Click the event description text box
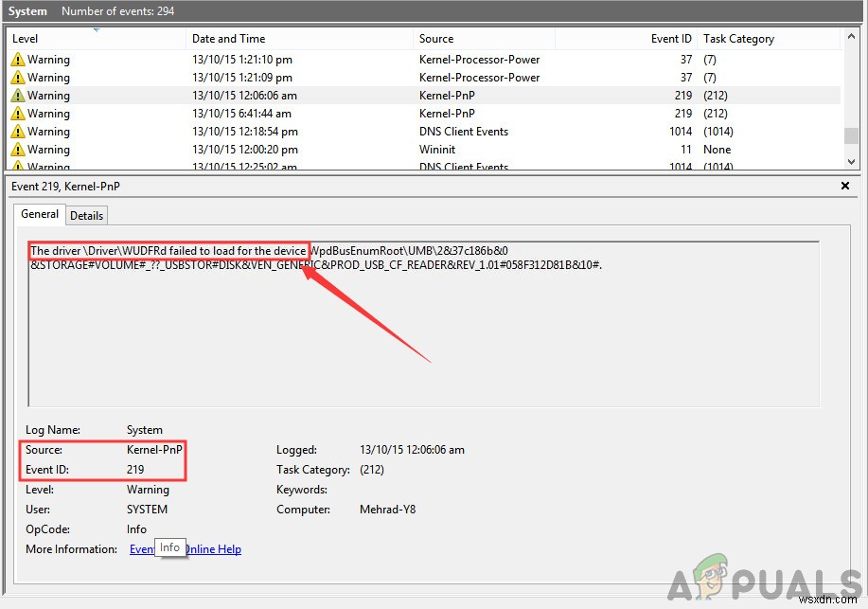 tap(424, 324)
